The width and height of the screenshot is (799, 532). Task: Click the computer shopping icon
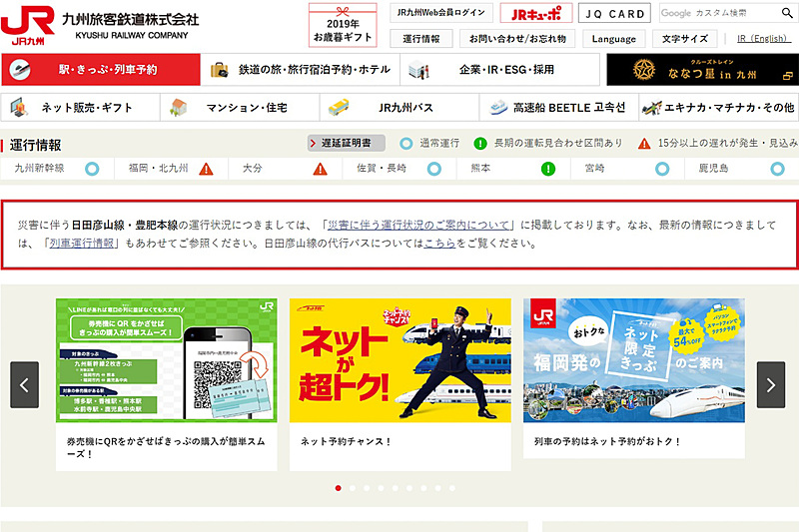coord(19,108)
